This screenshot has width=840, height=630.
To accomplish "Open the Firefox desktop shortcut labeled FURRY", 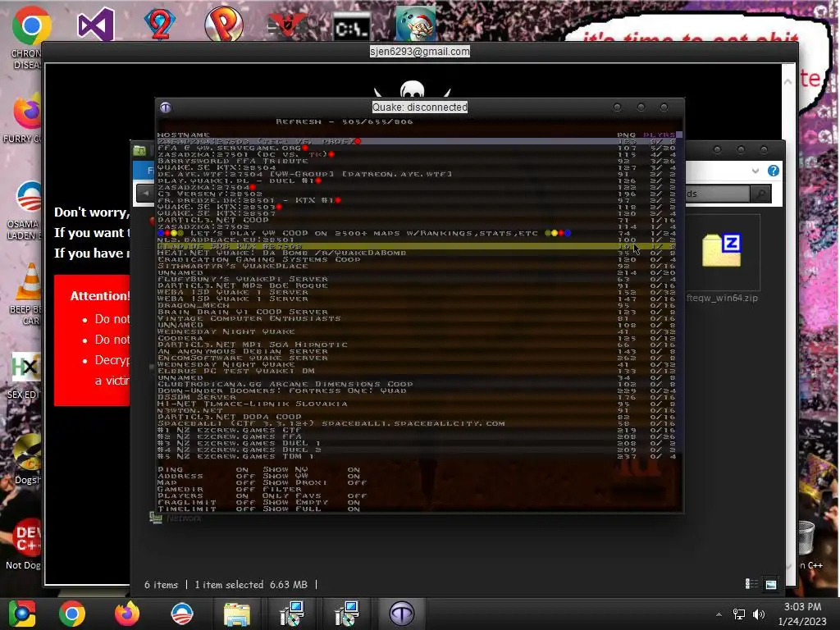I will coord(27,112).
